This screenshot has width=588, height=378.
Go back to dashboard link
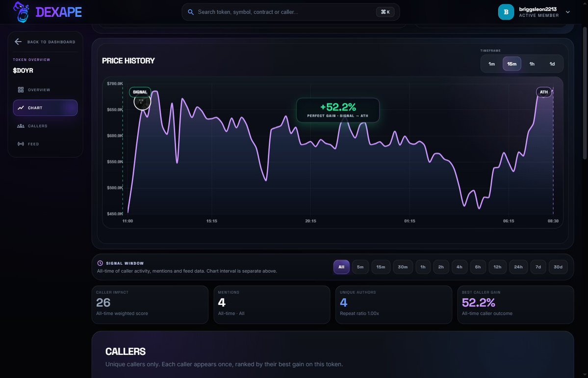(46, 42)
